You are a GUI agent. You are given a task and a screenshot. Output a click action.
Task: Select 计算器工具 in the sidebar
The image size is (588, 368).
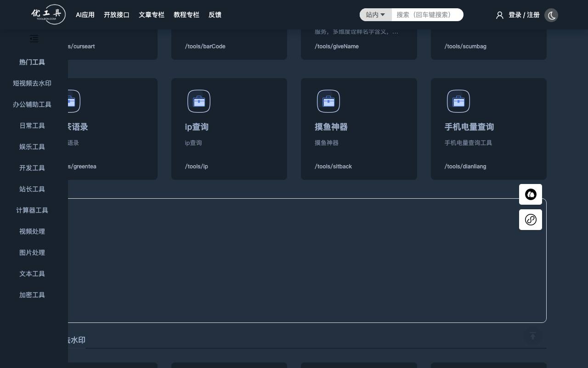coord(32,210)
